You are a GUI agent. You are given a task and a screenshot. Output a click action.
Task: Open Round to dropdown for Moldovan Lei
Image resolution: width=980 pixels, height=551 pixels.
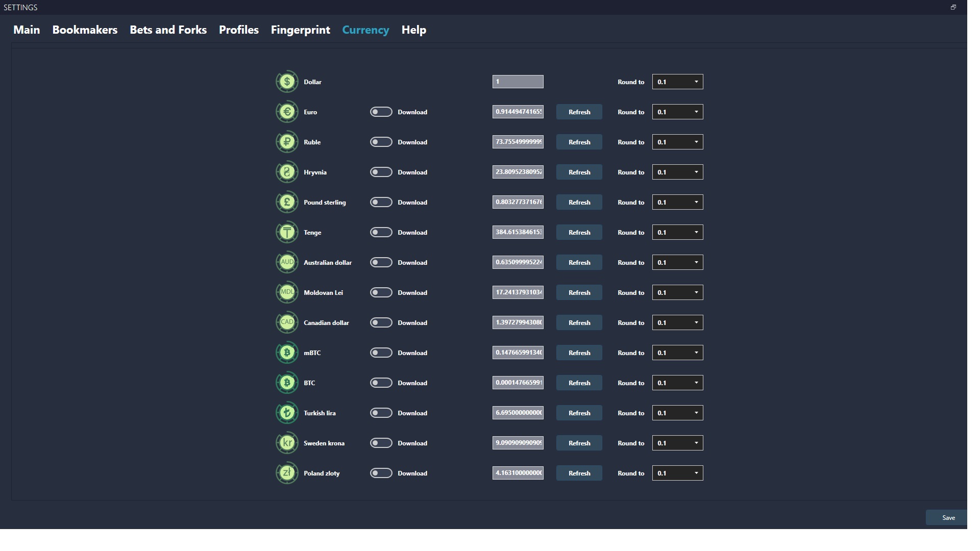point(678,292)
